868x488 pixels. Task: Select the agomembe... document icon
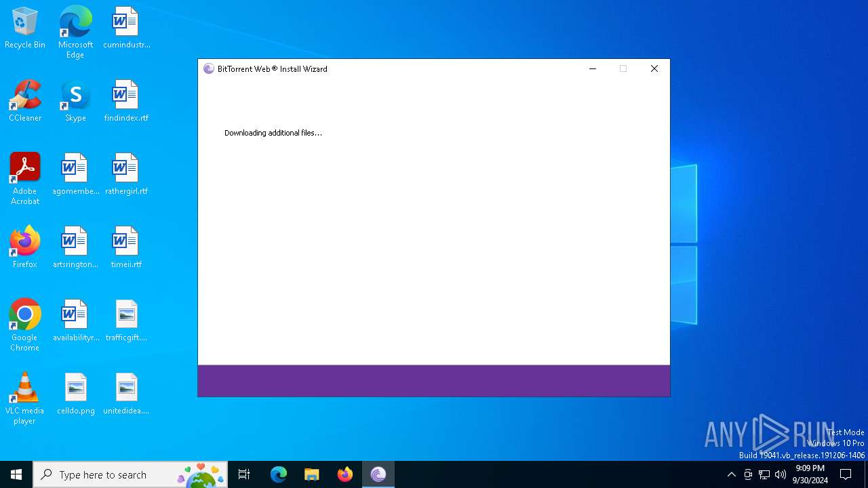(x=75, y=174)
